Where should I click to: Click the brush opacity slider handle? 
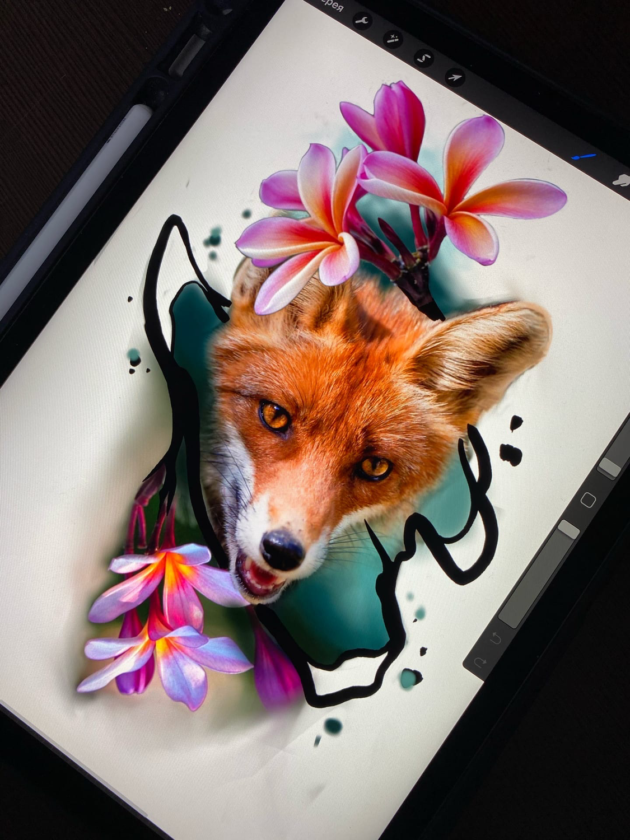[569, 529]
